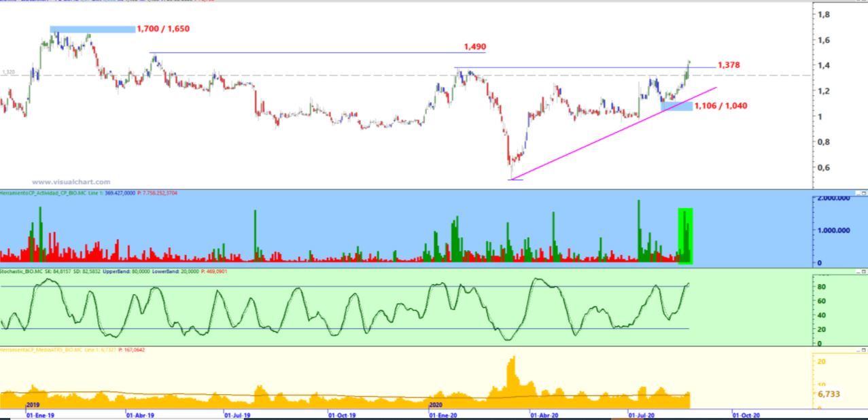Screen dimensions: 868x420
Task: Minimize the activity volume indicator pane
Action: [x=857, y=194]
